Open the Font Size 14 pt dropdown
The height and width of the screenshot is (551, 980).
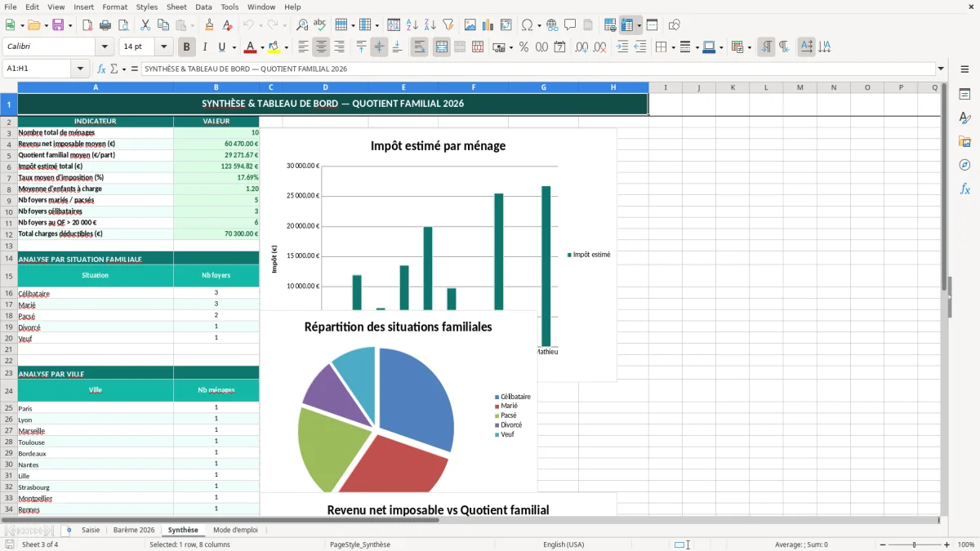pos(164,47)
